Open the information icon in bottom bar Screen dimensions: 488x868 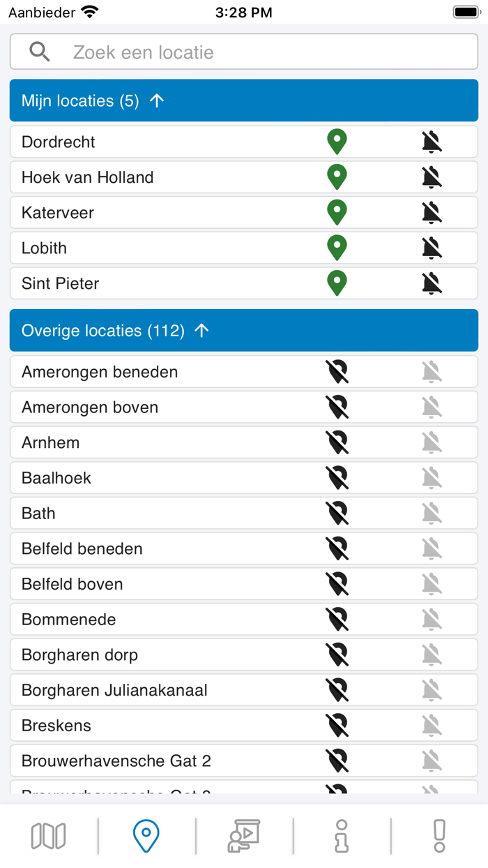tap(341, 835)
